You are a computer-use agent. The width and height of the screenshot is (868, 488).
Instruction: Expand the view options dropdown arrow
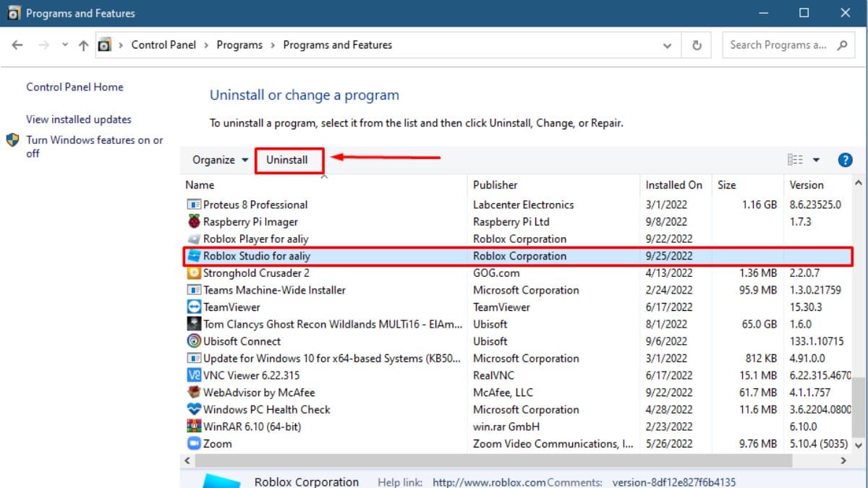(x=816, y=160)
